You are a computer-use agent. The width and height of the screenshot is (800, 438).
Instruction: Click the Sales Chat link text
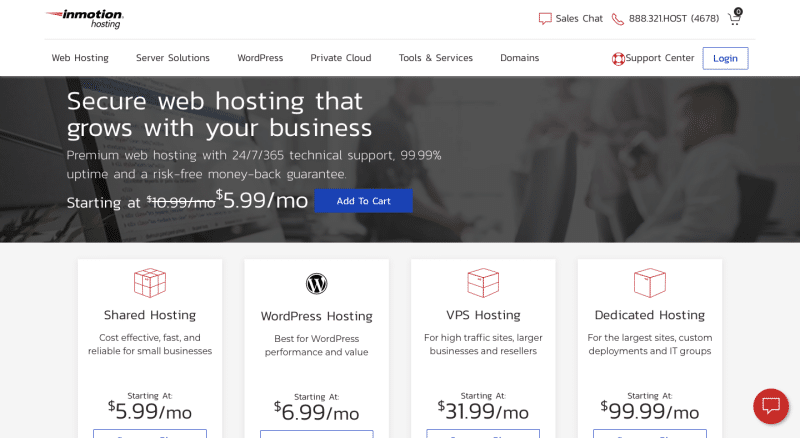(x=579, y=18)
